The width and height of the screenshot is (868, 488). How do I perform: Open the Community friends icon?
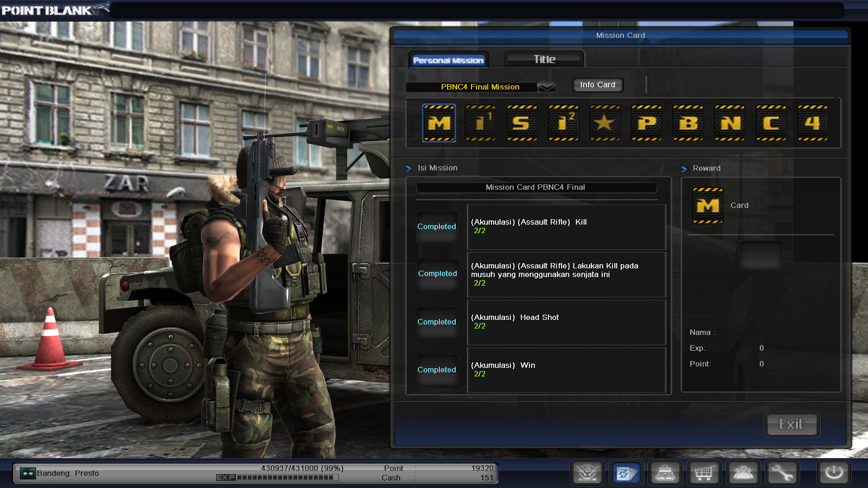coord(743,472)
